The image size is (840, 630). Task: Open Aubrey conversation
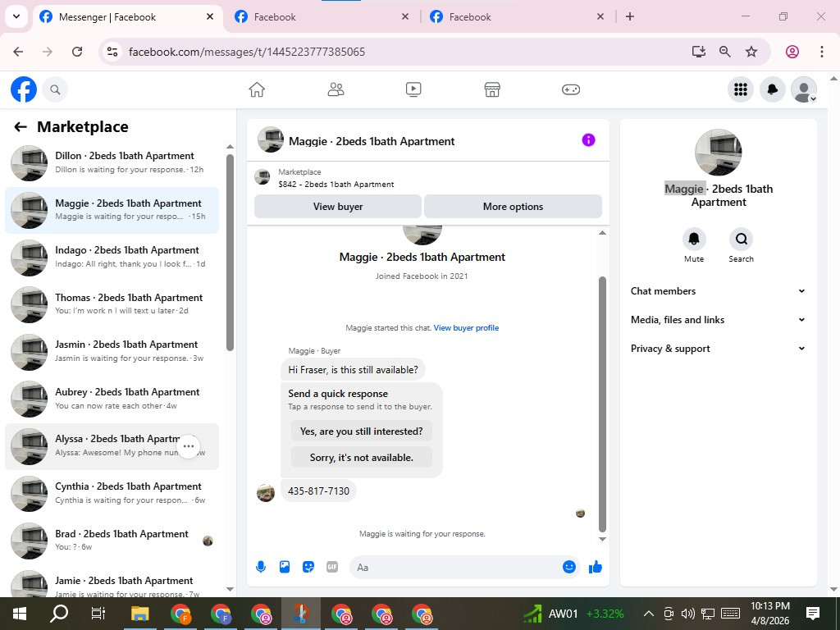[x=112, y=399]
